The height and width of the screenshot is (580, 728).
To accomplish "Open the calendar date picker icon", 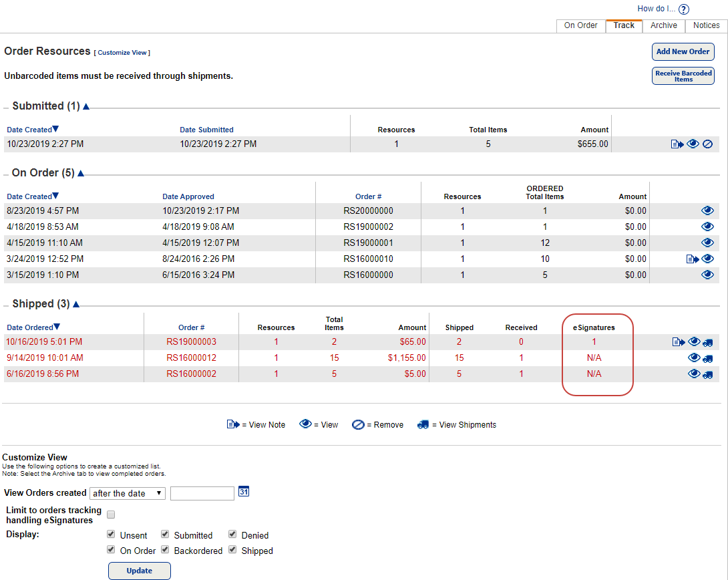I will click(x=244, y=491).
